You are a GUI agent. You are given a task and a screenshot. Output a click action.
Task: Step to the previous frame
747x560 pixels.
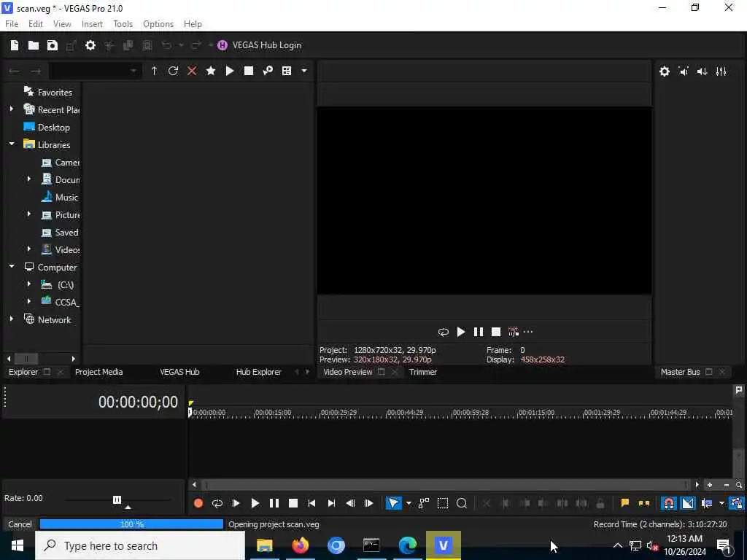click(x=350, y=503)
